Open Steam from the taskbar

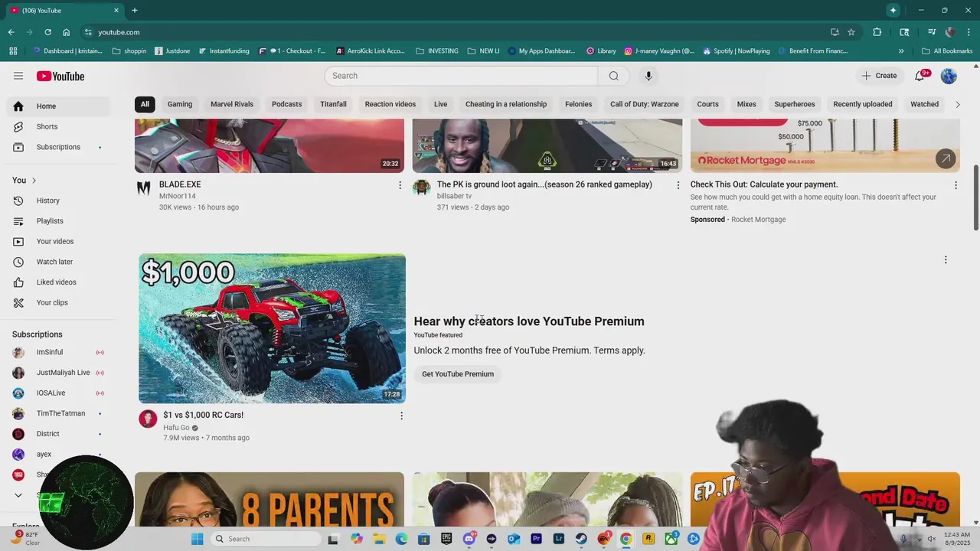581,539
